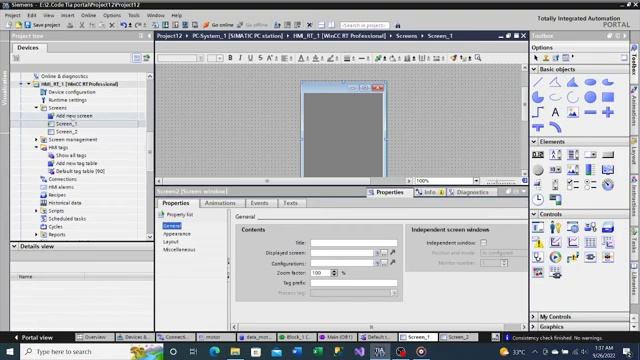
Task: Enable the Independent window checkbox
Action: coord(483,243)
